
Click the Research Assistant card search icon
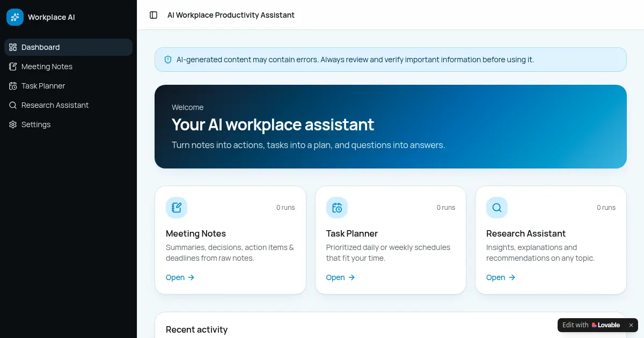point(497,208)
